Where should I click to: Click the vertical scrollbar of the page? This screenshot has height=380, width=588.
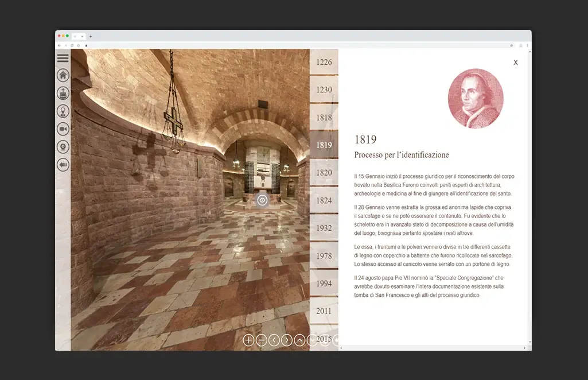point(529,196)
